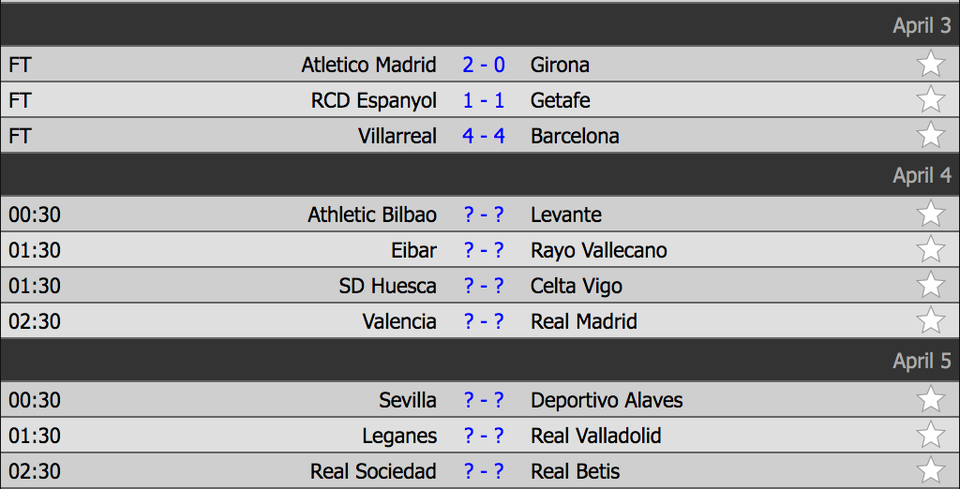Open the 2 - 0 Atletico Madrid score
This screenshot has height=489, width=960.
point(484,64)
